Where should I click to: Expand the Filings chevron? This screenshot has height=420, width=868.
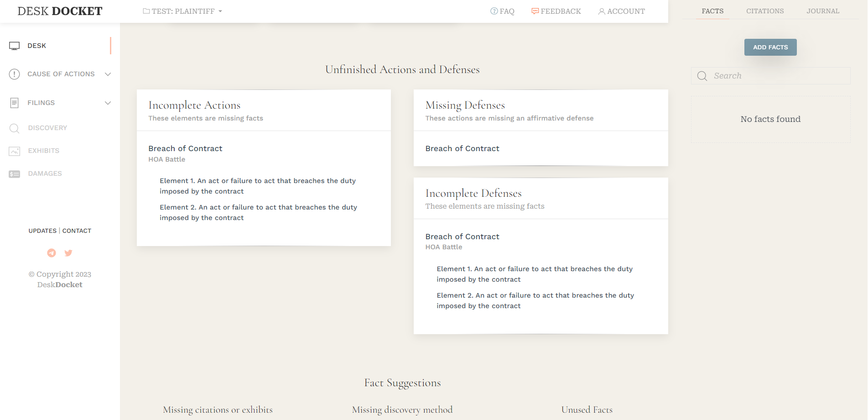[108, 103]
